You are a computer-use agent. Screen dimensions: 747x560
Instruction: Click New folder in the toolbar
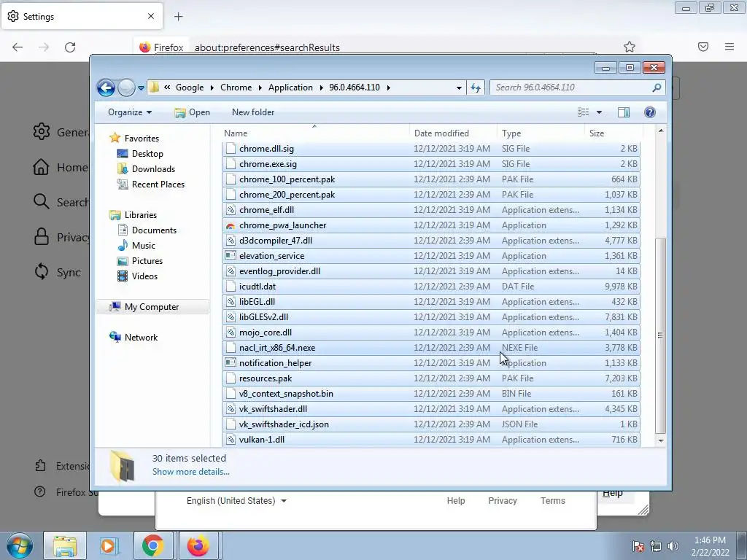(253, 112)
